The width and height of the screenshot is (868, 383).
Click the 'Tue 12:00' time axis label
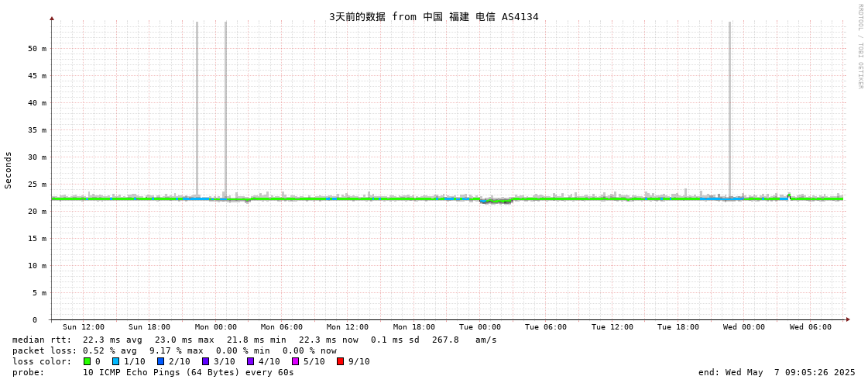pyautogui.click(x=612, y=327)
